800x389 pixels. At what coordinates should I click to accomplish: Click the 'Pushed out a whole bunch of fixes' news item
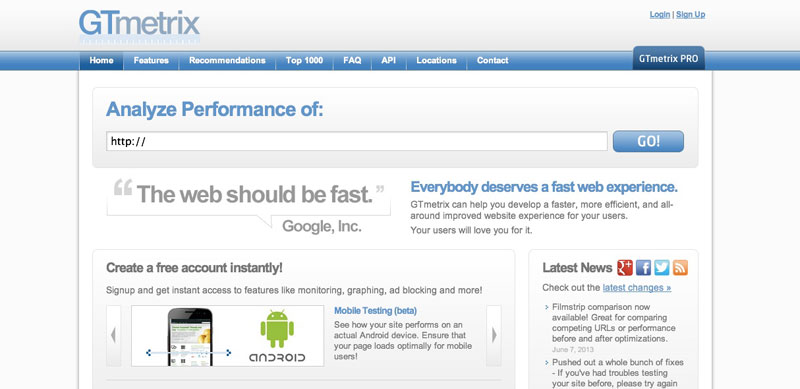(617, 373)
